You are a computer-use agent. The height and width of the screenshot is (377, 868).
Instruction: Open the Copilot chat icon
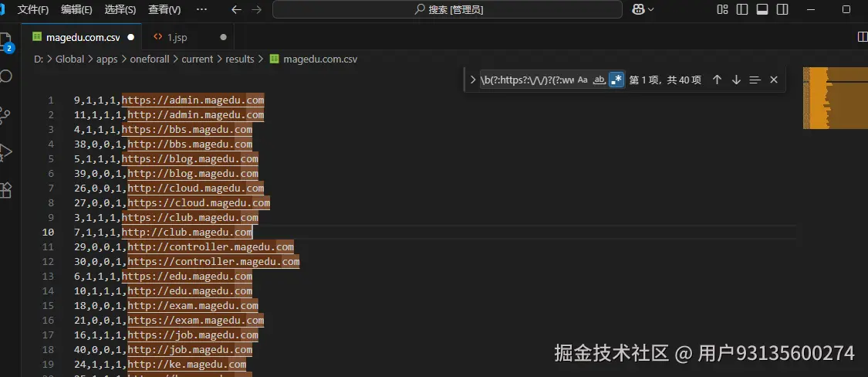click(x=638, y=9)
